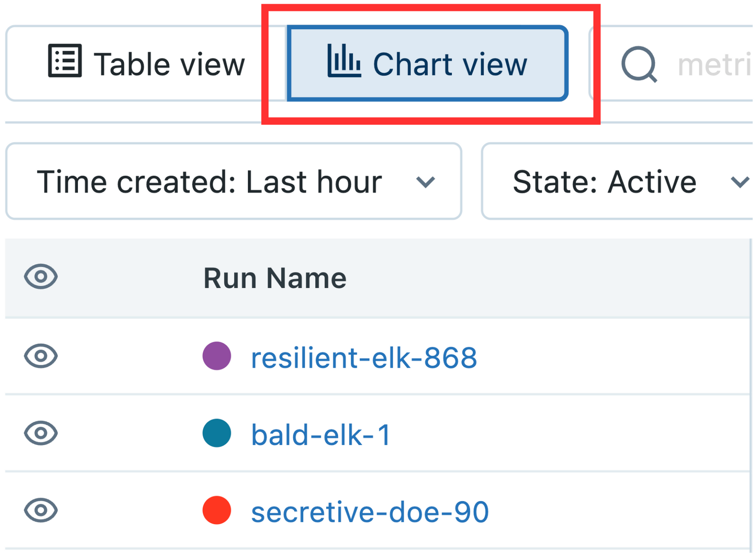Image resolution: width=756 pixels, height=558 pixels.
Task: Open the resilient-elk-868 run page
Action: point(363,357)
